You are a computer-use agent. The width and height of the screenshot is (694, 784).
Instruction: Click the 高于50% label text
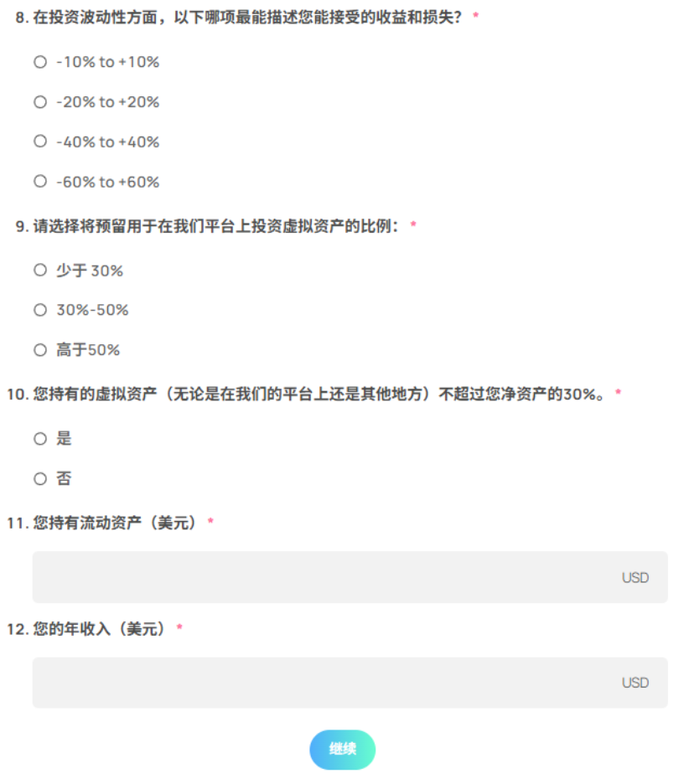click(x=88, y=350)
